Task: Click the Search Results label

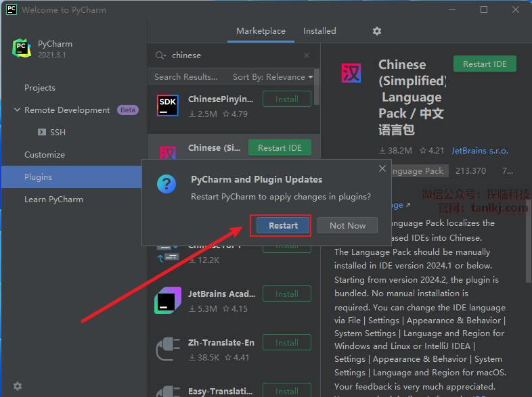Action: click(185, 77)
